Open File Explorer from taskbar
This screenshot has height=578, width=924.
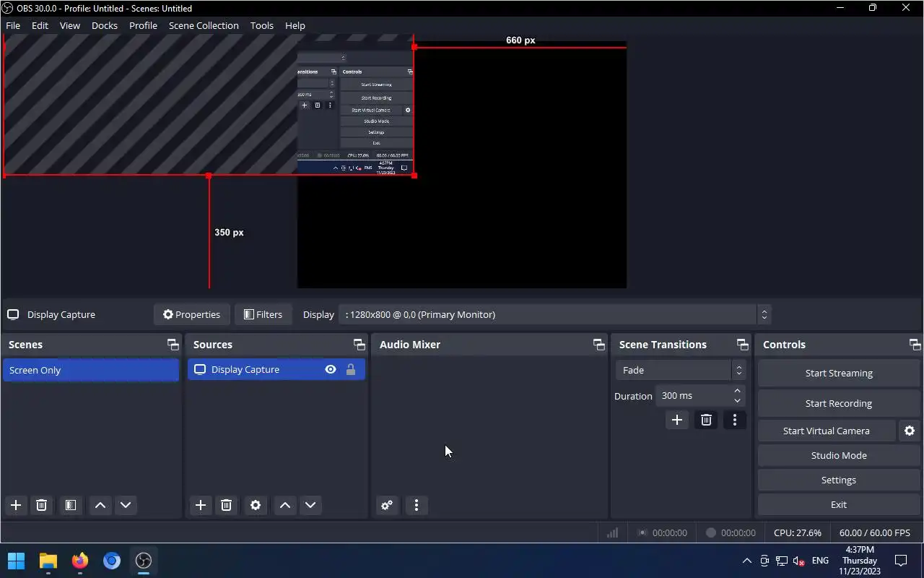point(48,561)
